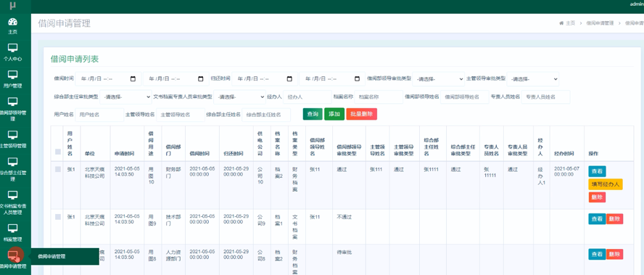Image resolution: width=644 pixels, height=275 pixels.
Task: Click 删除 for the 财务部门 row
Action: click(x=597, y=197)
